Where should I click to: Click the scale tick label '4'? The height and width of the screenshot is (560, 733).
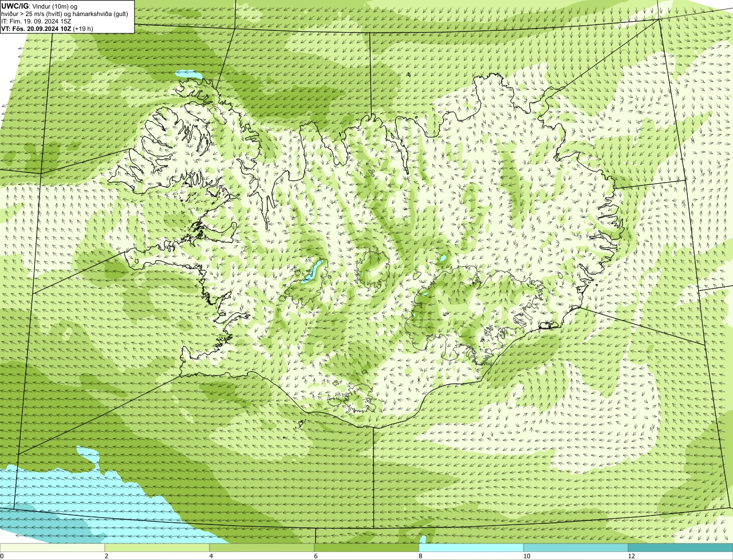coord(211,556)
